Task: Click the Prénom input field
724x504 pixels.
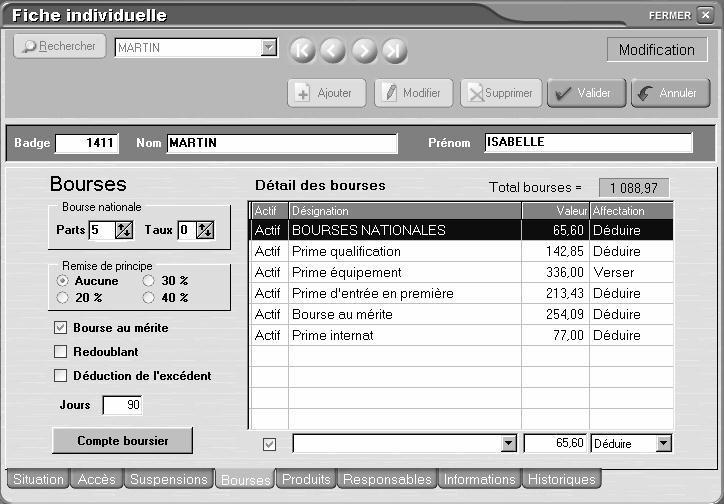Action: 589,143
